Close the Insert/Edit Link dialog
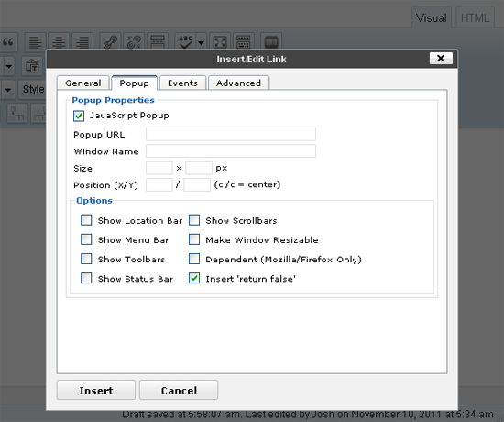This screenshot has width=504, height=422. coord(441,59)
